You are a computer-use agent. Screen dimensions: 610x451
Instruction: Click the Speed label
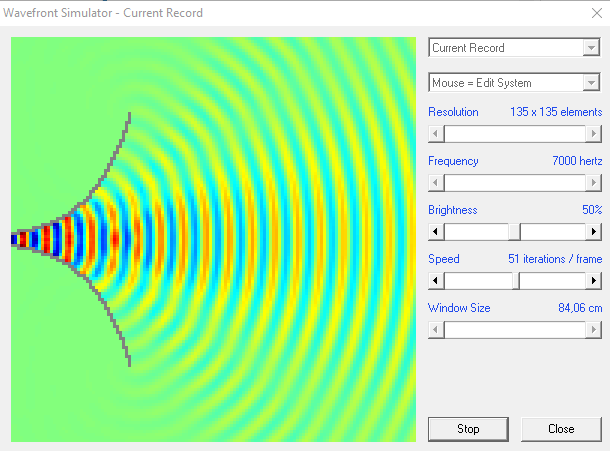click(443, 259)
